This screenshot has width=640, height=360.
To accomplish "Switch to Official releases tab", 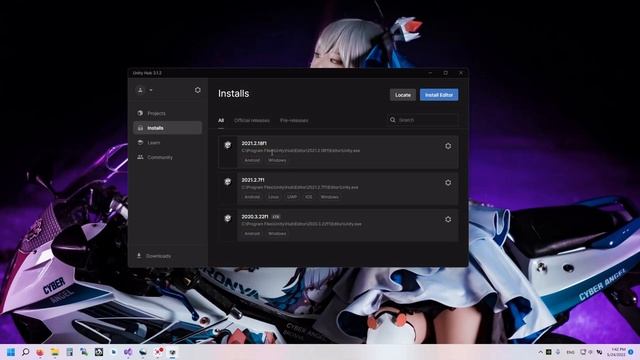I will pyautogui.click(x=252, y=120).
